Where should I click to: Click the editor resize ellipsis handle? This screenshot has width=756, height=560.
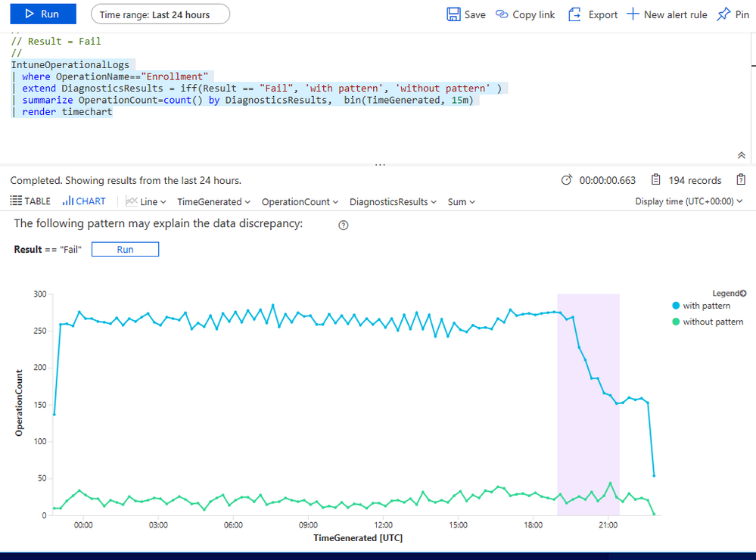coord(380,165)
